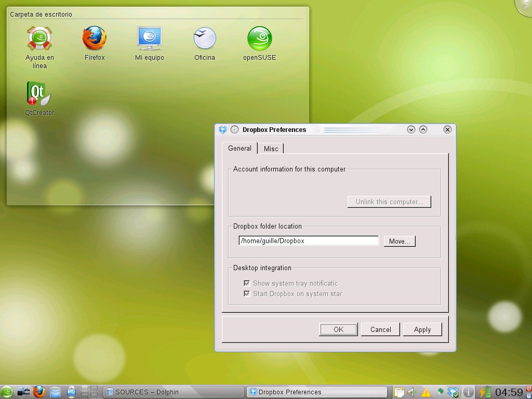Open the battery power status icon
Screen dimensions: 532x399
(485, 392)
